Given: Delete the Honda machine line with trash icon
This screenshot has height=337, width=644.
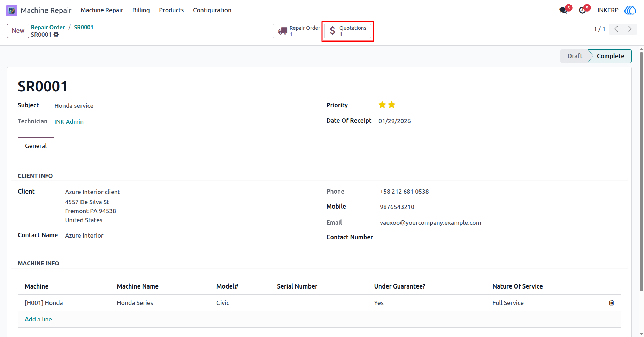Looking at the screenshot, I should coord(611,303).
